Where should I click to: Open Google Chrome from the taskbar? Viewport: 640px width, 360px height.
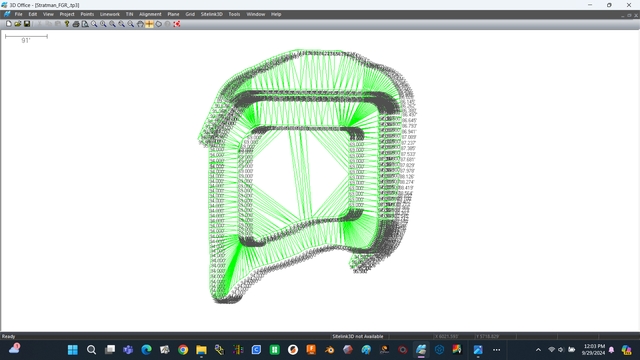coord(183,350)
